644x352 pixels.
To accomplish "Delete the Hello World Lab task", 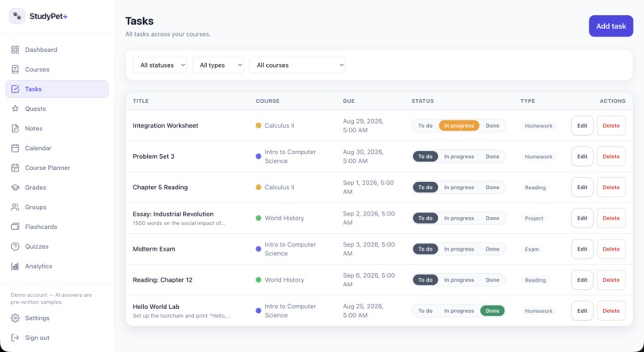I will coord(610,310).
